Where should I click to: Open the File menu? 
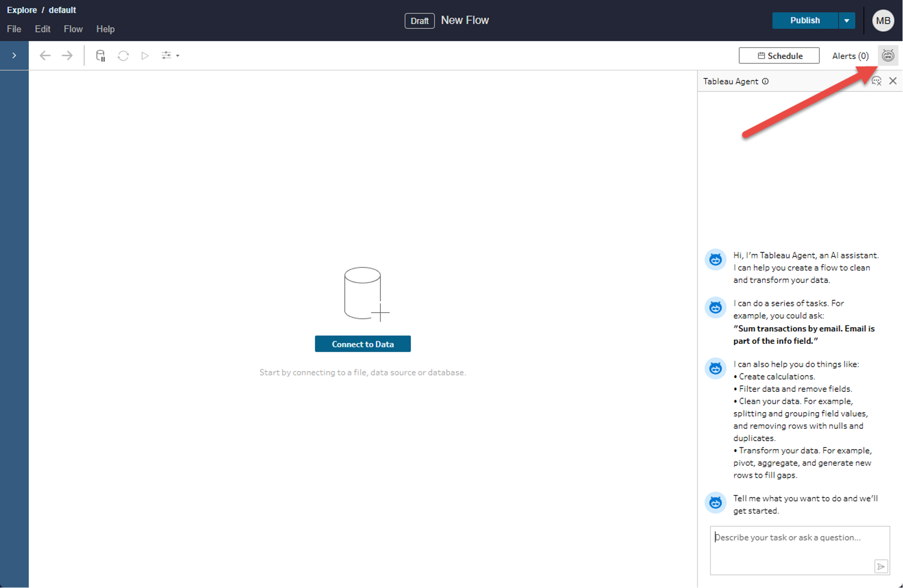click(14, 29)
